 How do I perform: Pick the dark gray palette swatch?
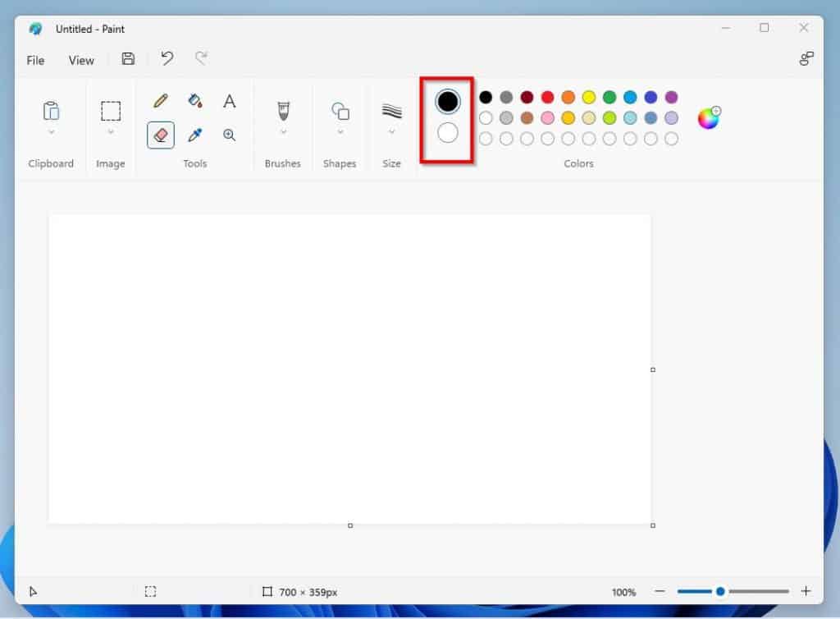[x=506, y=97]
